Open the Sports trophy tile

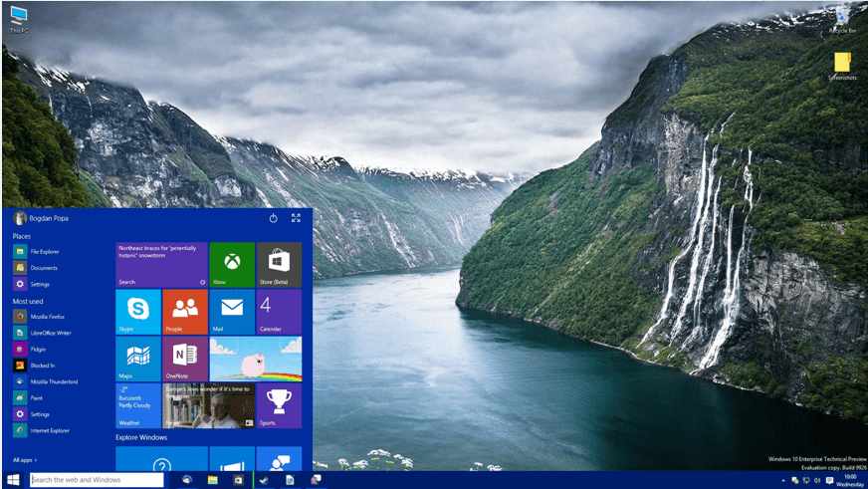(x=279, y=405)
